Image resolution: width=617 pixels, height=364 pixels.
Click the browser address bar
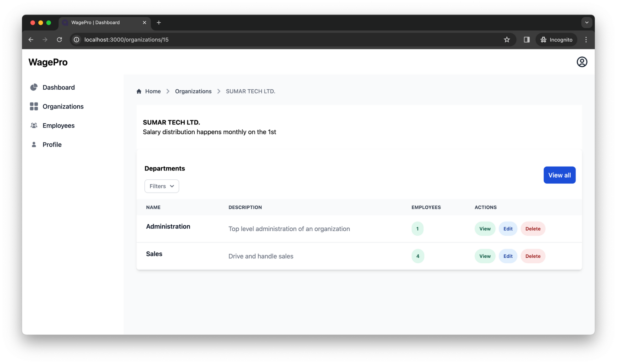pyautogui.click(x=248, y=39)
